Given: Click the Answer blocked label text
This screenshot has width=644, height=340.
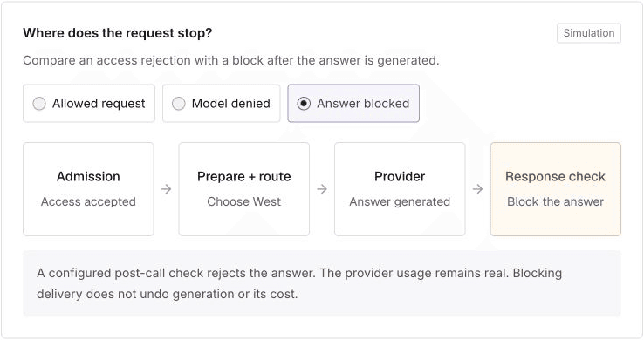Looking at the screenshot, I should pyautogui.click(x=363, y=104).
